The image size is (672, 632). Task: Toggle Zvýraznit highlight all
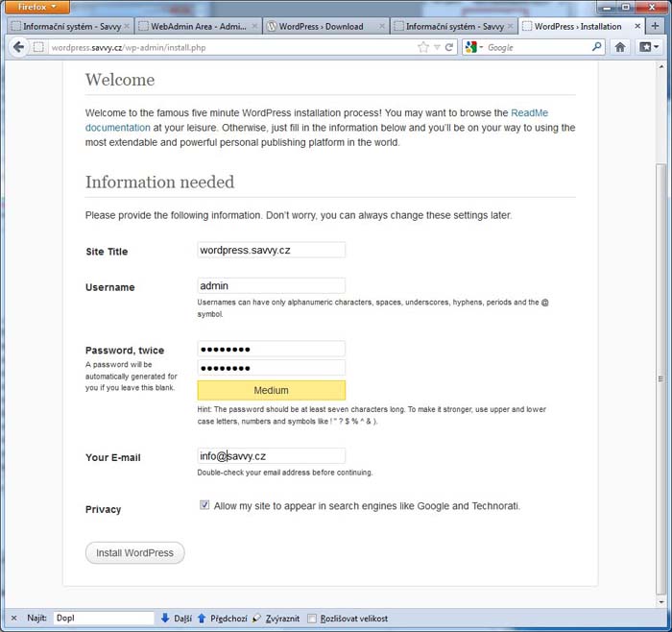coord(276,619)
